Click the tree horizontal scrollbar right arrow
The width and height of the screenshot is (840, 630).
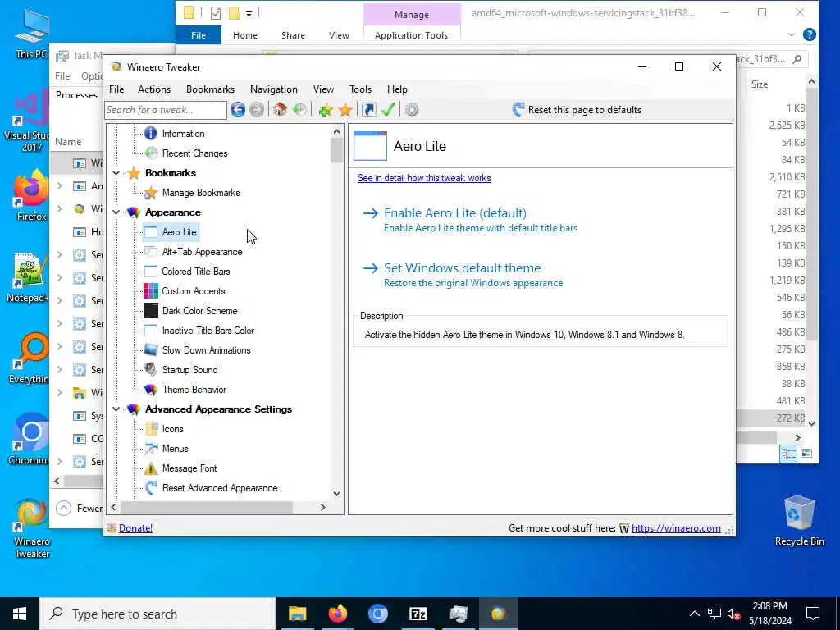(323, 507)
